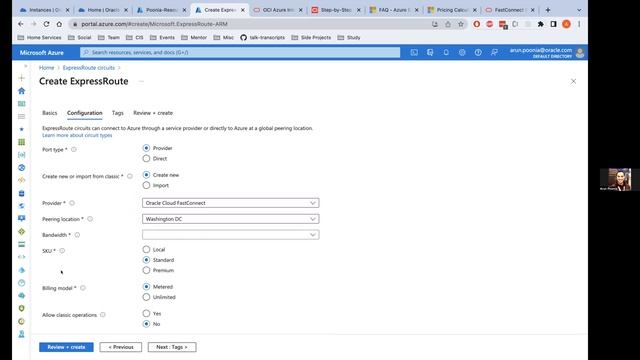
Task: Focus the Azure search resources box
Action: coord(240,52)
